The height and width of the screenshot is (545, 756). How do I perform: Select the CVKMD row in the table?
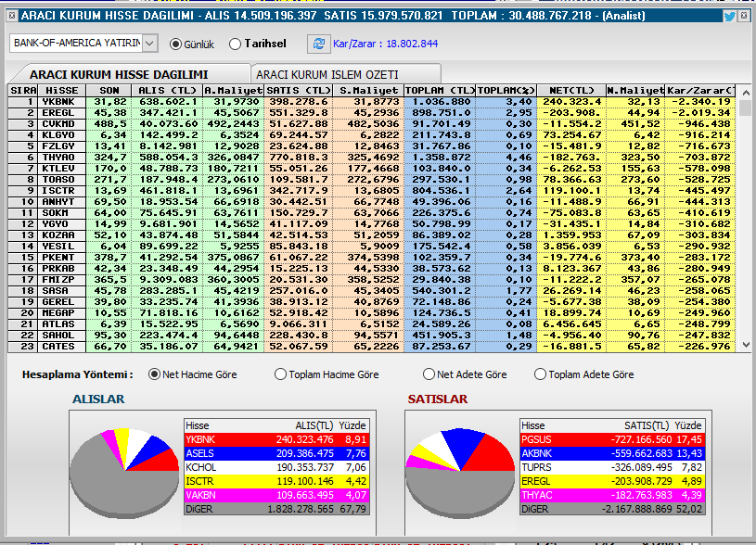point(372,124)
